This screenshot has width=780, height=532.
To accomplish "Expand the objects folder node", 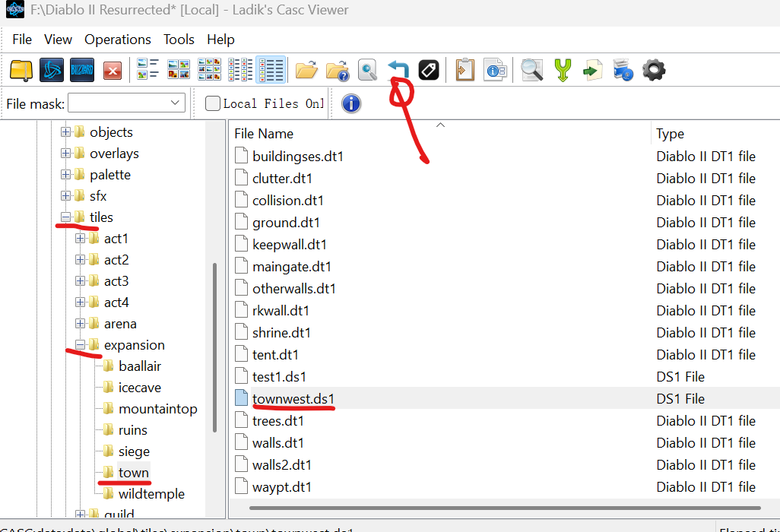I will pyautogui.click(x=65, y=131).
